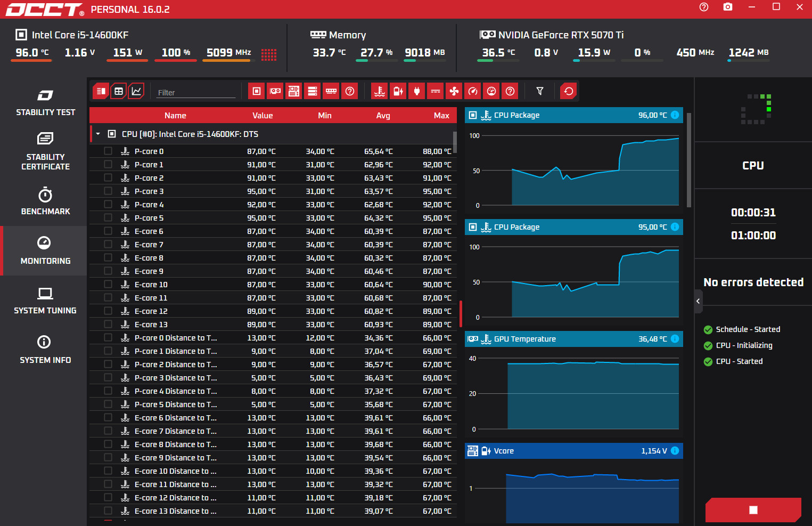Screen dimensions: 812x526
Task: Open the help icon in title bar
Action: click(x=704, y=7)
